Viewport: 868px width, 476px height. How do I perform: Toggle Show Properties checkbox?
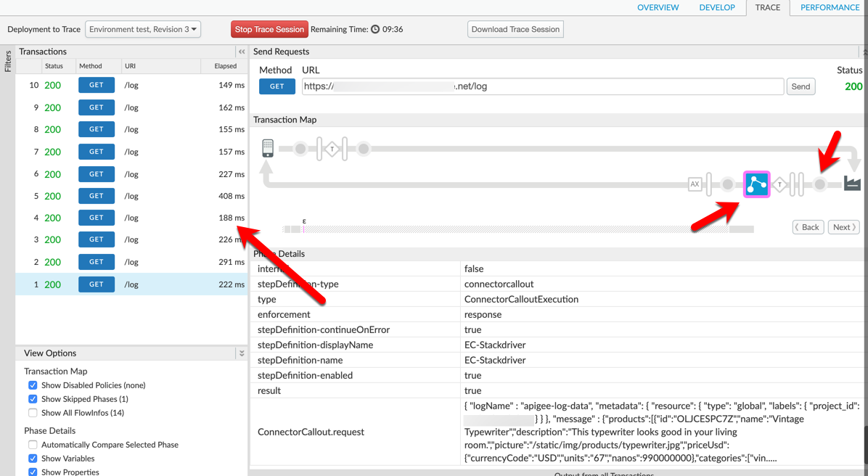pyautogui.click(x=33, y=472)
